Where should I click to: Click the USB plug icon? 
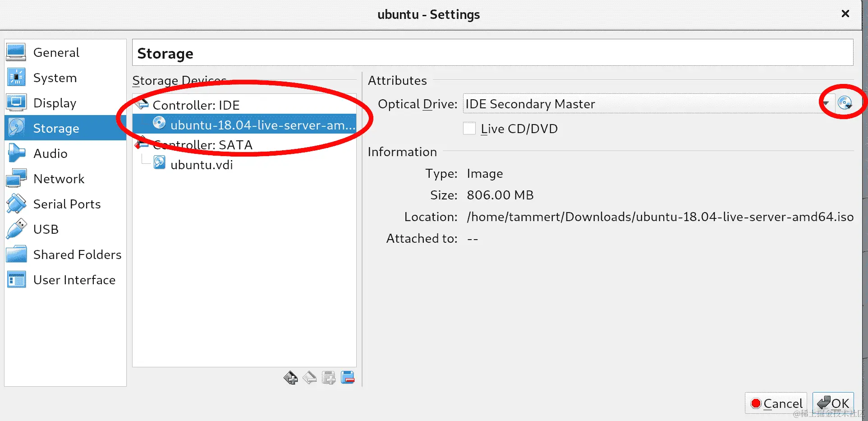(16, 229)
